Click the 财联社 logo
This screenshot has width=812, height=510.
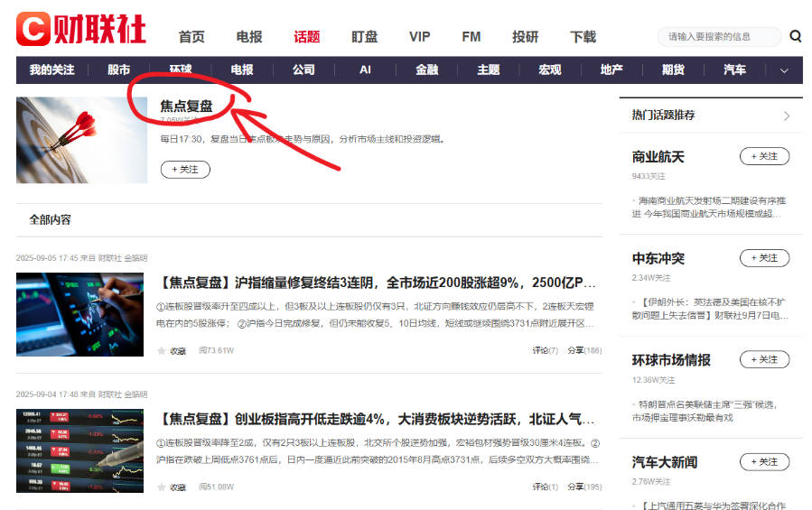click(81, 29)
